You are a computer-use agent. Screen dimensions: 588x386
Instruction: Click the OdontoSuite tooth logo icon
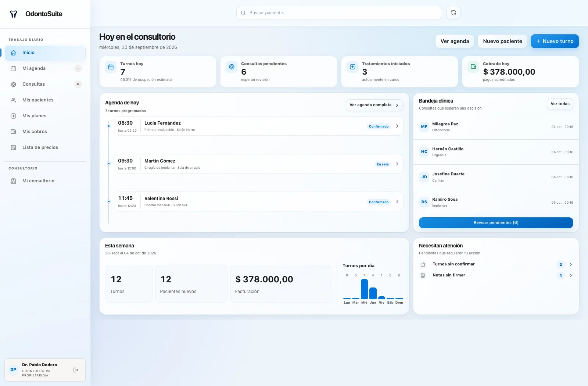click(x=14, y=14)
